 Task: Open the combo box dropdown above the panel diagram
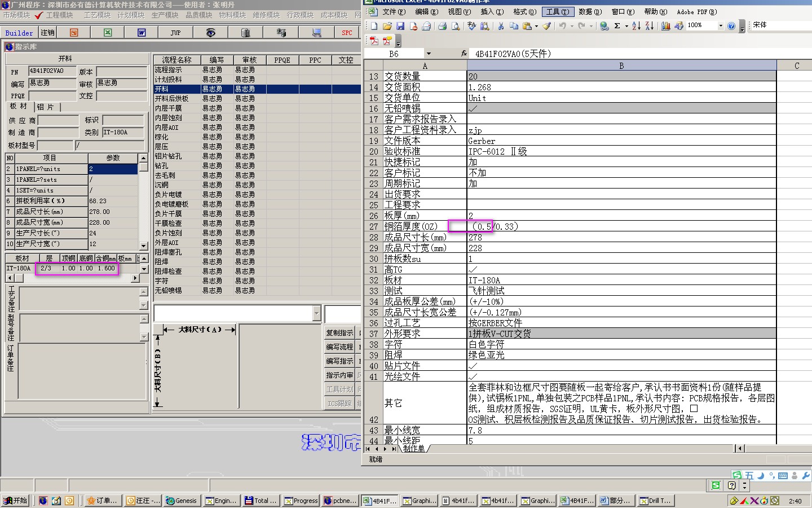(x=316, y=313)
